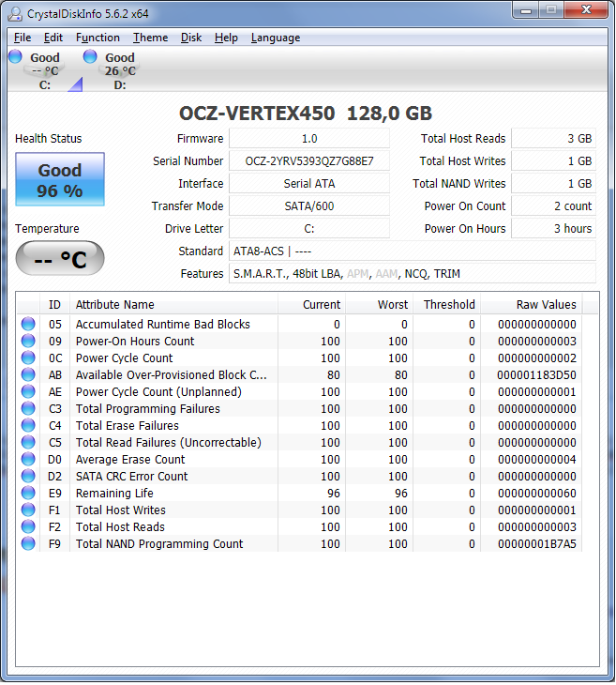Image resolution: width=616 pixels, height=685 pixels.
Task: Select Power-On Hours Count attribute name
Action: (135, 342)
